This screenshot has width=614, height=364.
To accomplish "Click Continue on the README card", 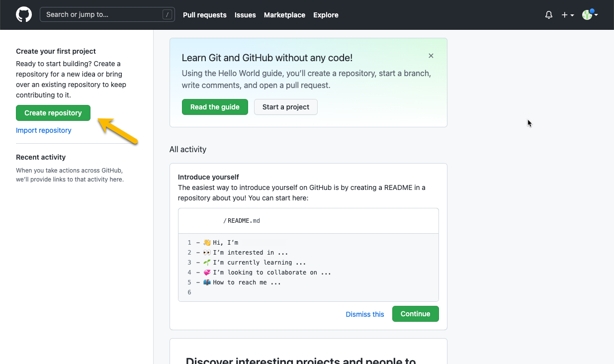I will click(x=416, y=314).
